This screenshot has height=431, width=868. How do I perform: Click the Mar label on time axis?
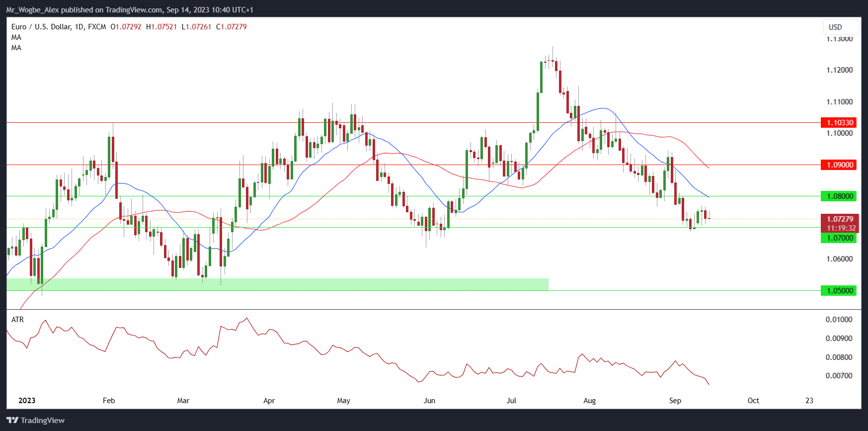click(183, 401)
